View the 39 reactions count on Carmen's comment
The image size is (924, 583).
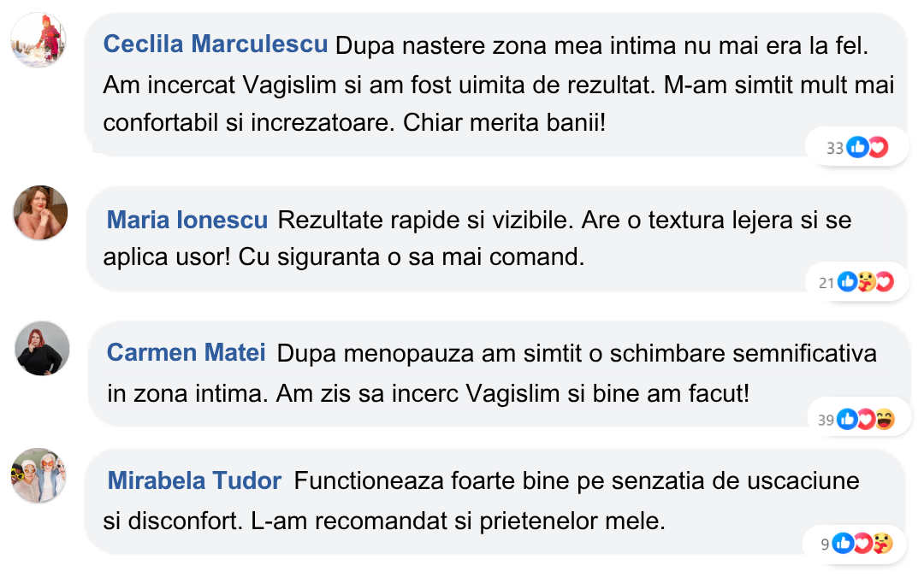point(826,420)
